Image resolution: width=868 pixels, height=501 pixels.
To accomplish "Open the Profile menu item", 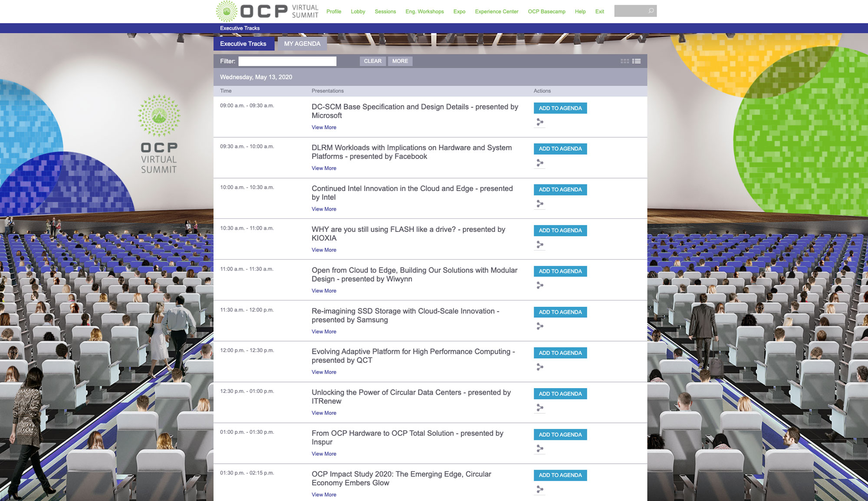I will 334,12.
